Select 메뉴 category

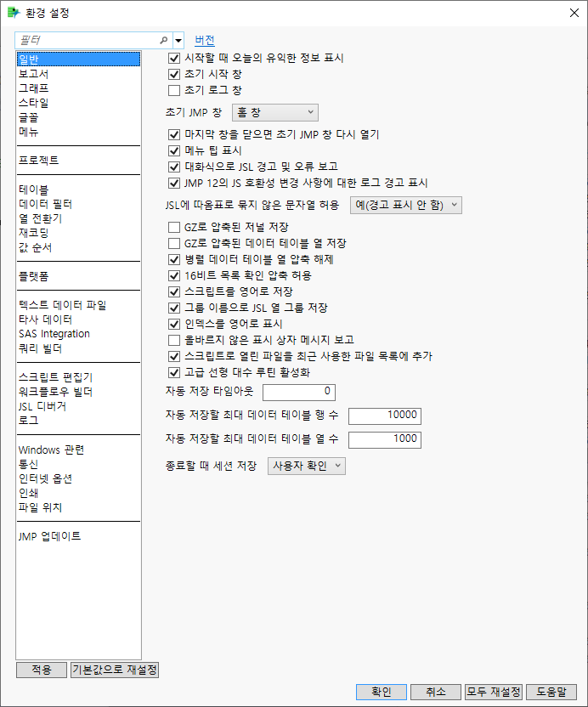[78, 132]
